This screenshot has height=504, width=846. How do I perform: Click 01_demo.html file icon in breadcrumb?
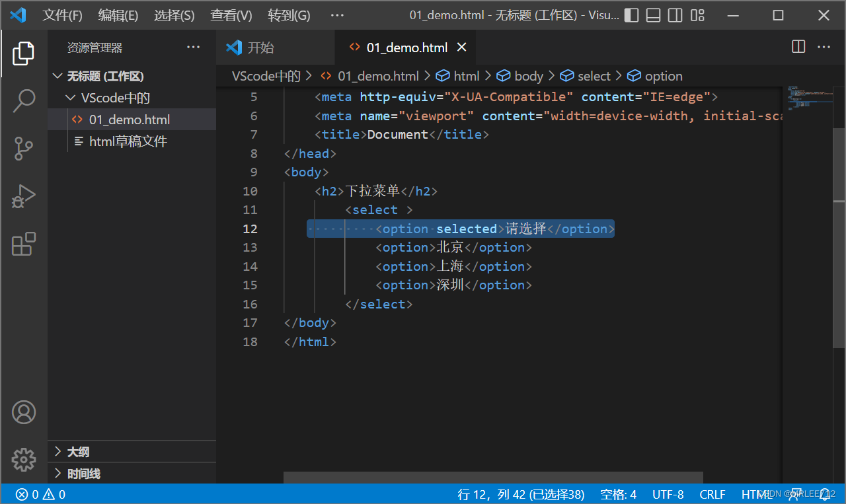click(x=326, y=76)
